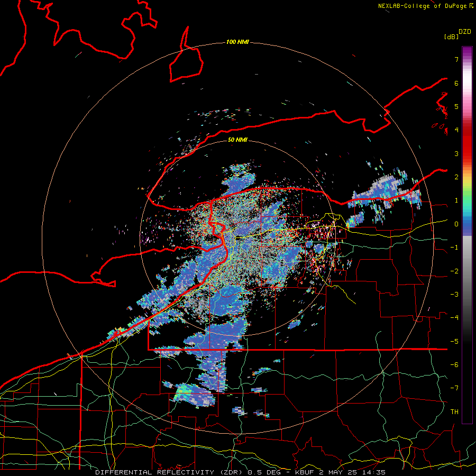This screenshot has width=476, height=476.
Task: Click the 14:35 timestamp in footer
Action: point(374,472)
